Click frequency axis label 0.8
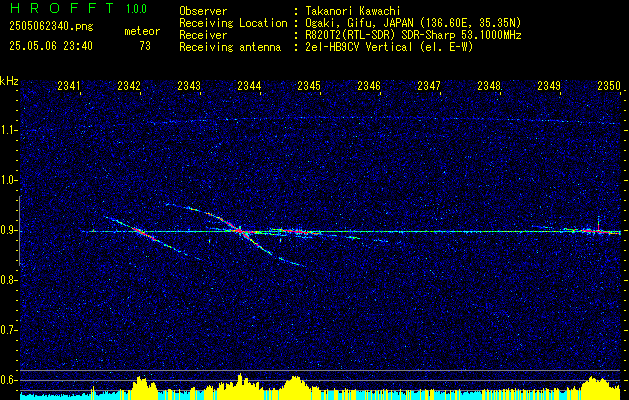The width and height of the screenshot is (629, 400). (x=9, y=280)
